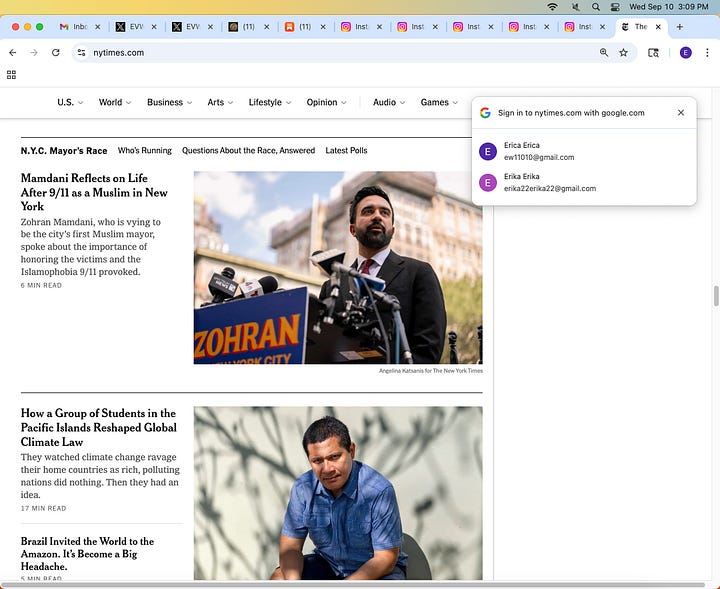Screen dimensions: 720x589
Task: Select Erica Erica account avatar
Action: (x=488, y=151)
